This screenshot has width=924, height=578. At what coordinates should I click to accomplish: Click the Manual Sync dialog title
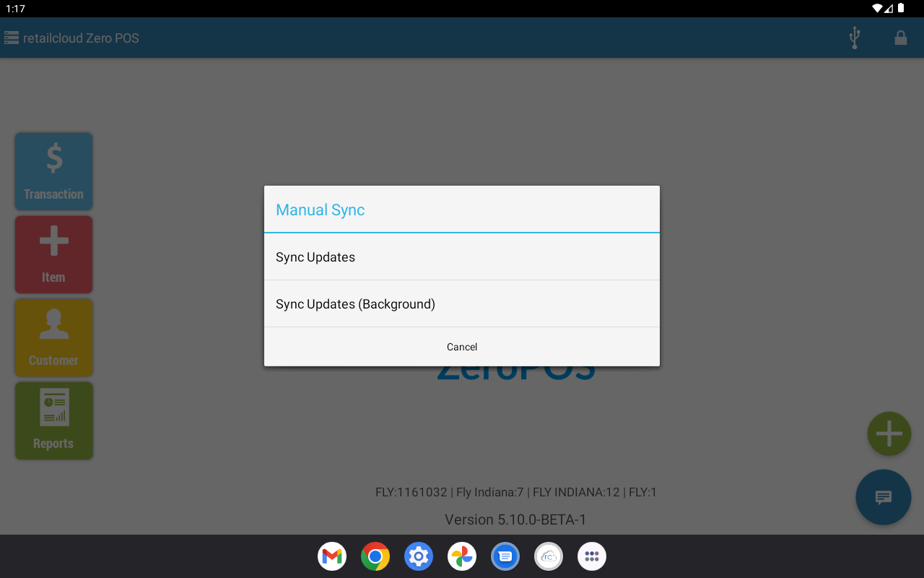click(x=320, y=210)
